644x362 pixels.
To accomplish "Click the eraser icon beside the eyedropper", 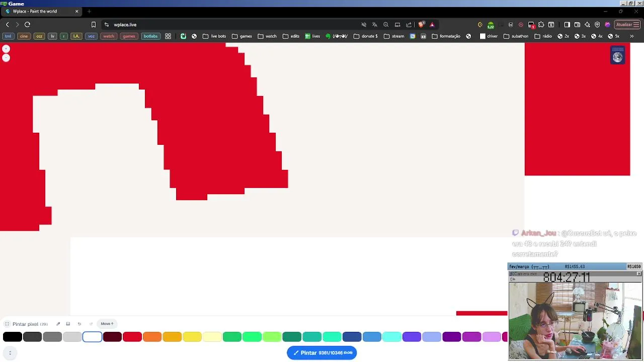I will pos(68,324).
